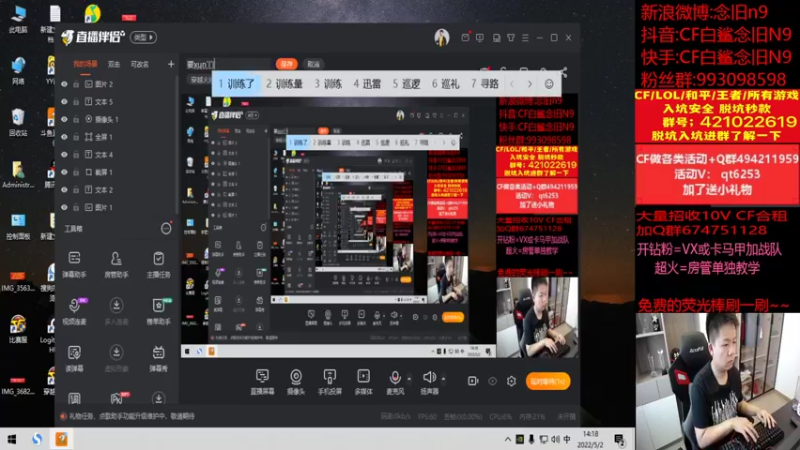The height and width of the screenshot is (450, 800).
Task: Choose IME candidate 寻路
Action: [485, 84]
